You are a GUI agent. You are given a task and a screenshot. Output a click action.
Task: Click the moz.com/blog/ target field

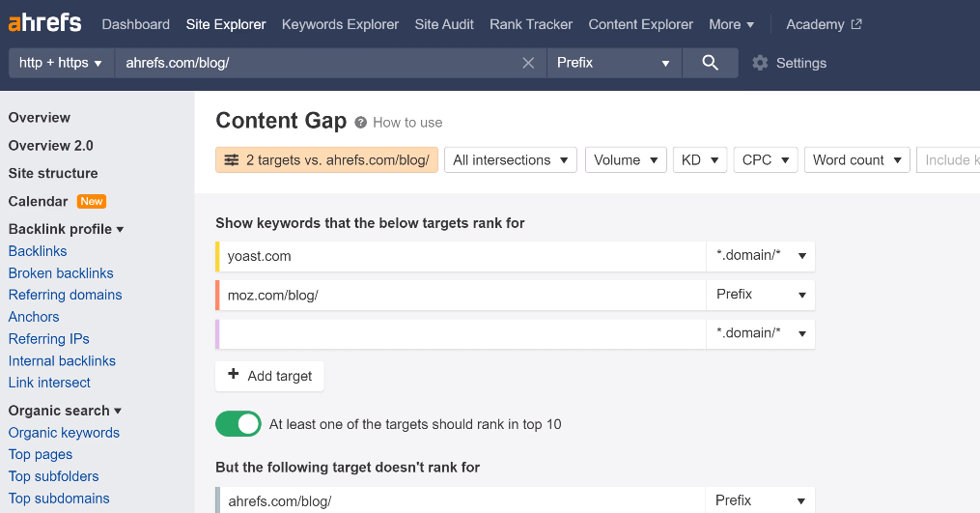point(462,295)
